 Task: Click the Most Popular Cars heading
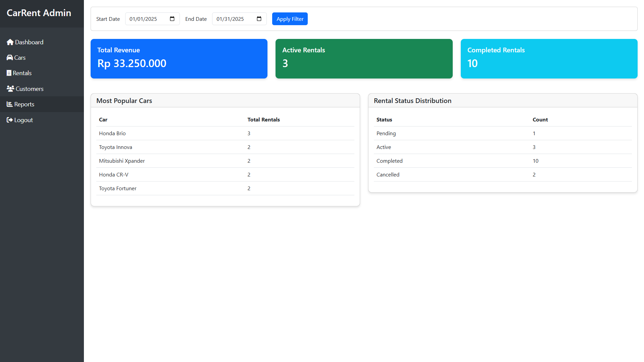(124, 101)
